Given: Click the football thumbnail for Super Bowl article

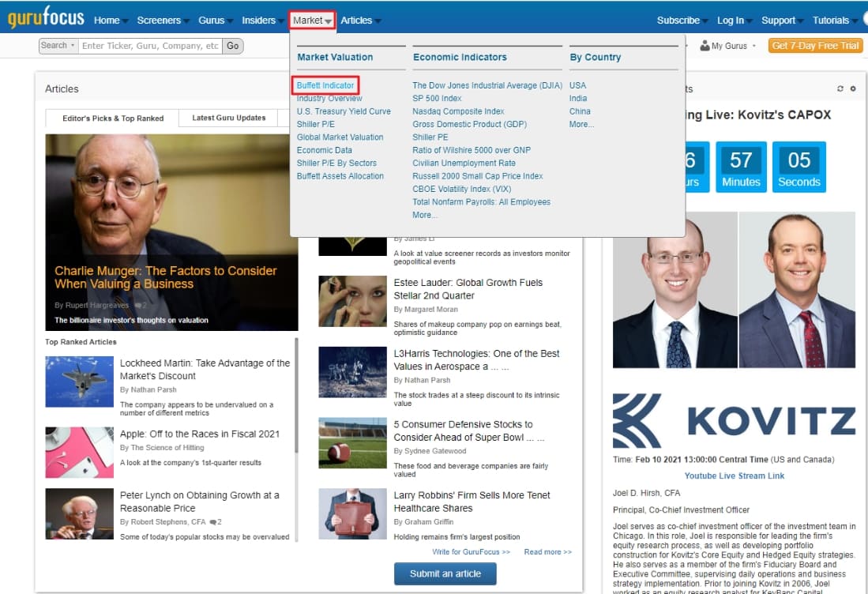Looking at the screenshot, I should coord(352,443).
